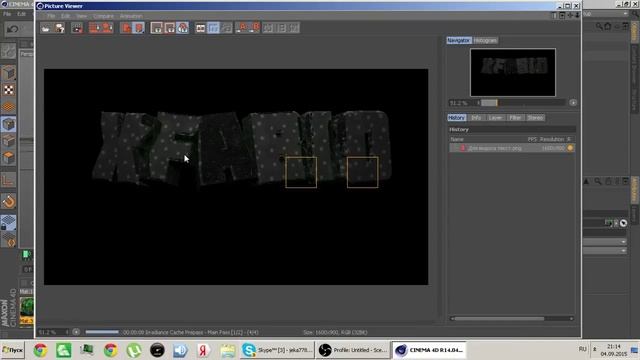Open the Edit menu in Picture Viewer
This screenshot has width=640, height=360.
65,16
